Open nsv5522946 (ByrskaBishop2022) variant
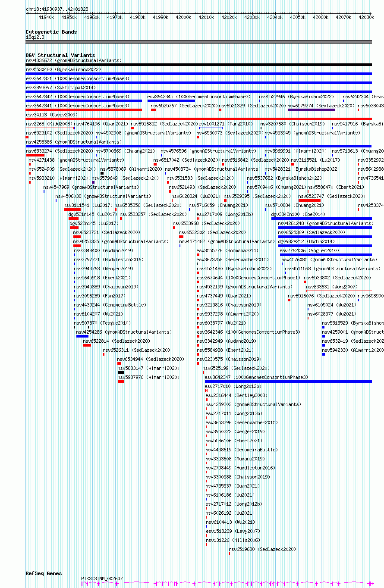The width and height of the screenshot is (384, 588). pos(296,97)
